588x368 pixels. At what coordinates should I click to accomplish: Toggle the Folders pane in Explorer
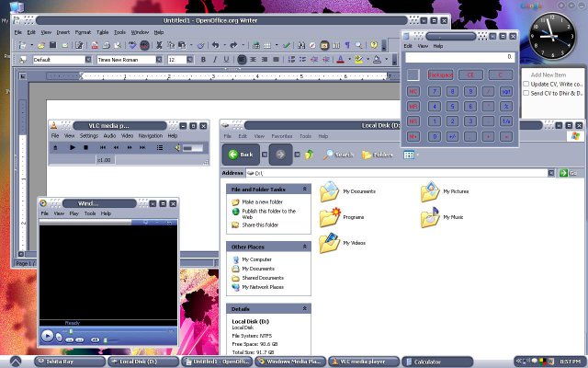[378, 155]
